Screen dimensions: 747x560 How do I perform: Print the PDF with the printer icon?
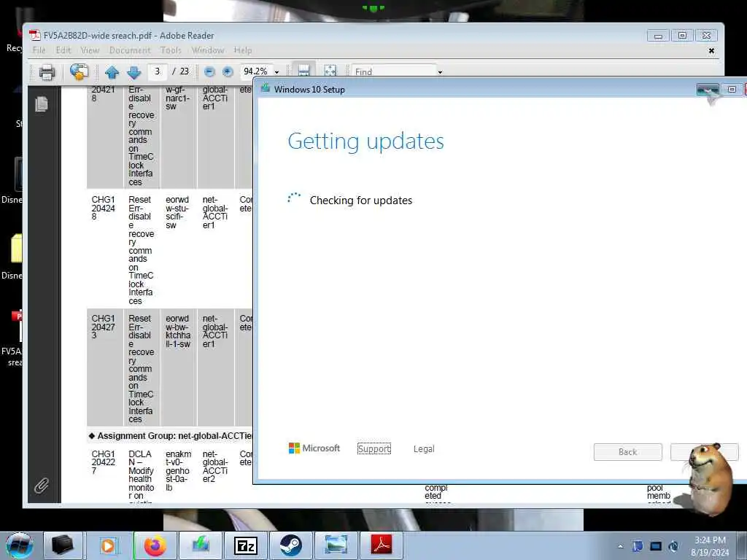[x=47, y=72]
